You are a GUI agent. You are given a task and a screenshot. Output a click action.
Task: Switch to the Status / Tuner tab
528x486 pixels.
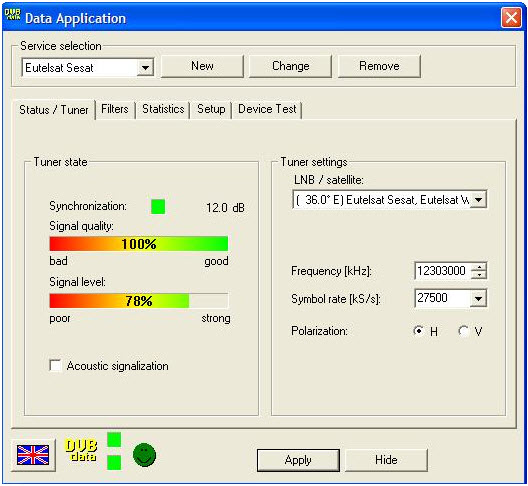pyautogui.click(x=54, y=110)
